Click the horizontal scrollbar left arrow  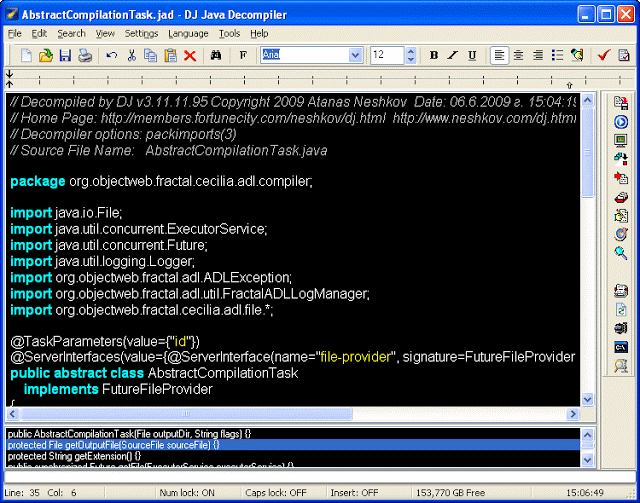pyautogui.click(x=12, y=414)
